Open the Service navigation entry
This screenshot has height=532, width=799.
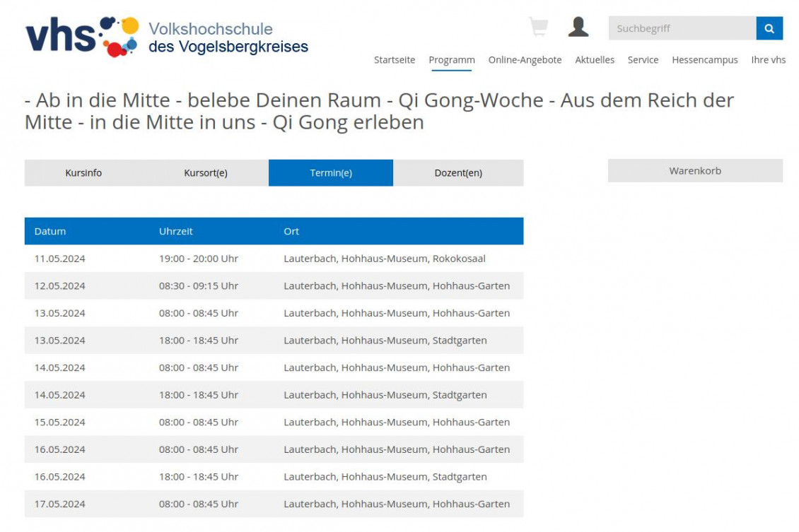(x=643, y=60)
